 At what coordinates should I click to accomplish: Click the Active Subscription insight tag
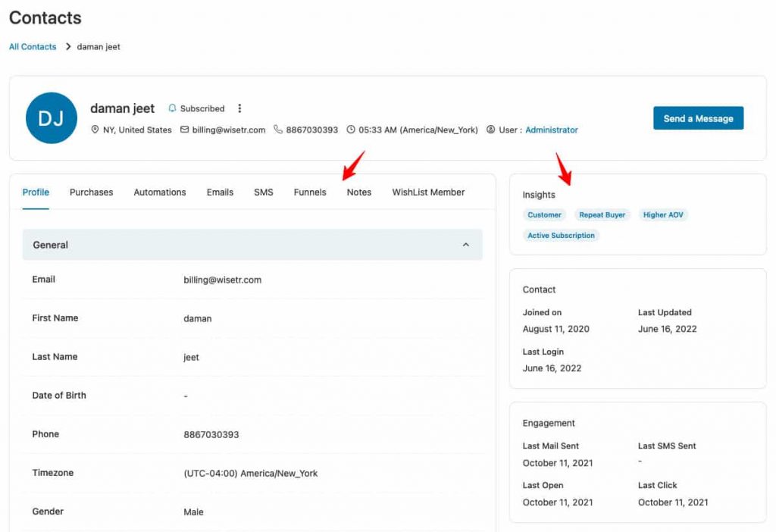[x=561, y=236]
